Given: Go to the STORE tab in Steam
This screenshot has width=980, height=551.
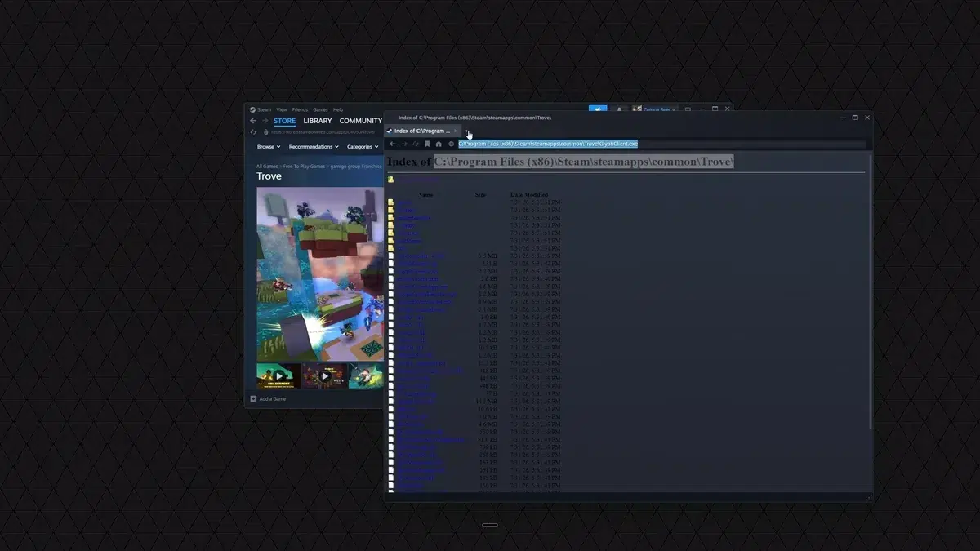Looking at the screenshot, I should click(284, 121).
